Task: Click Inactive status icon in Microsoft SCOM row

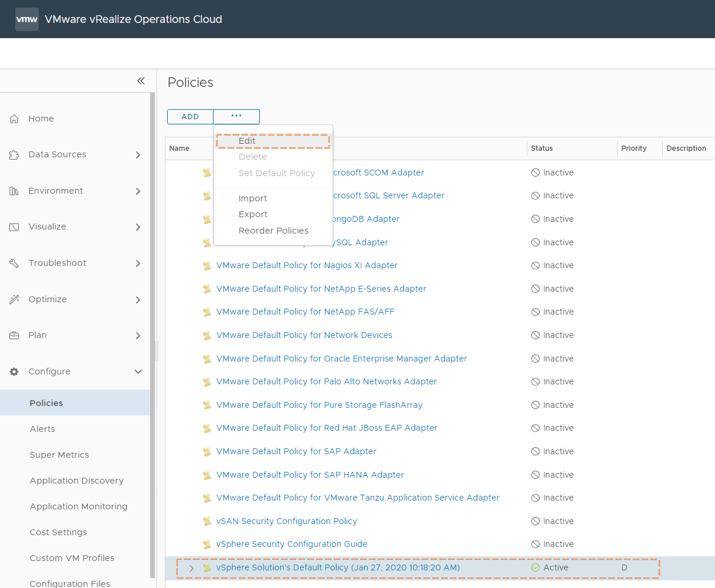Action: tap(535, 173)
